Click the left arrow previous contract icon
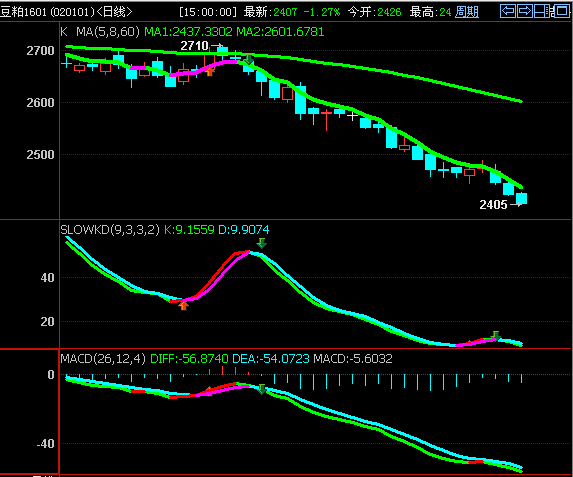The image size is (573, 477). 508,11
